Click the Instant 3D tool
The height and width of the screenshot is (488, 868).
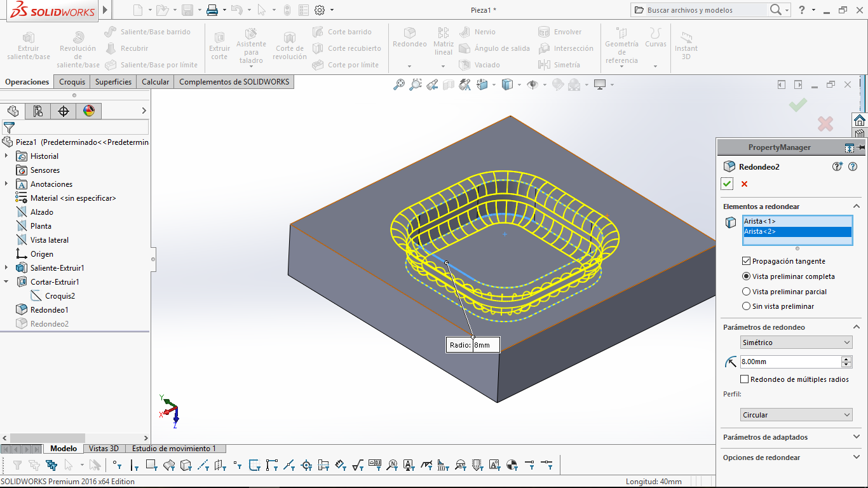click(x=686, y=44)
